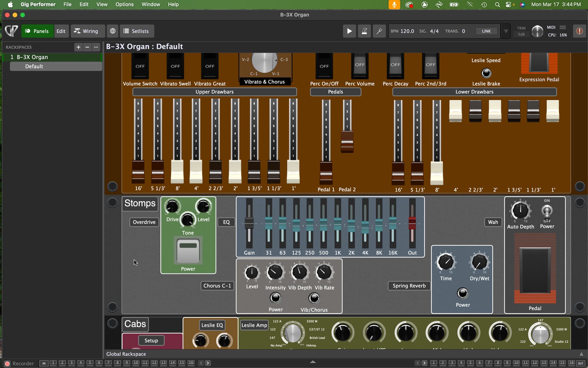
Task: Click the BPM 120.0 value
Action: [x=407, y=31]
